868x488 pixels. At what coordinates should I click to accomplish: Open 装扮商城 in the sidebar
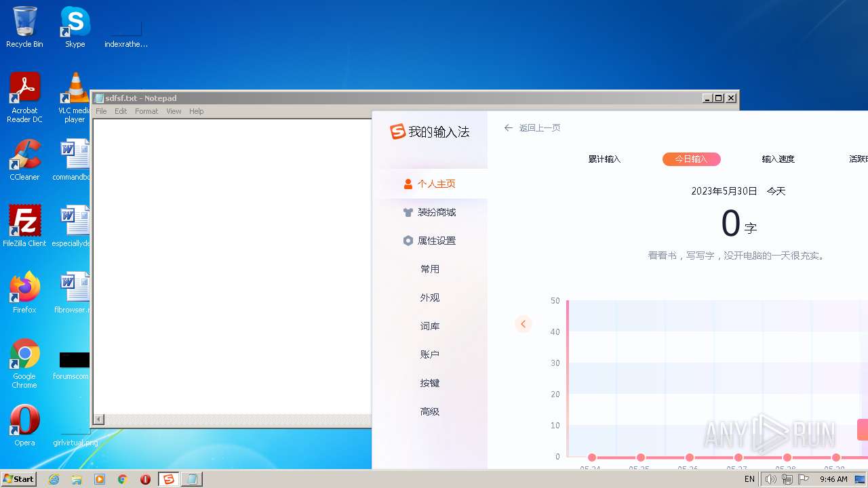[x=430, y=212]
